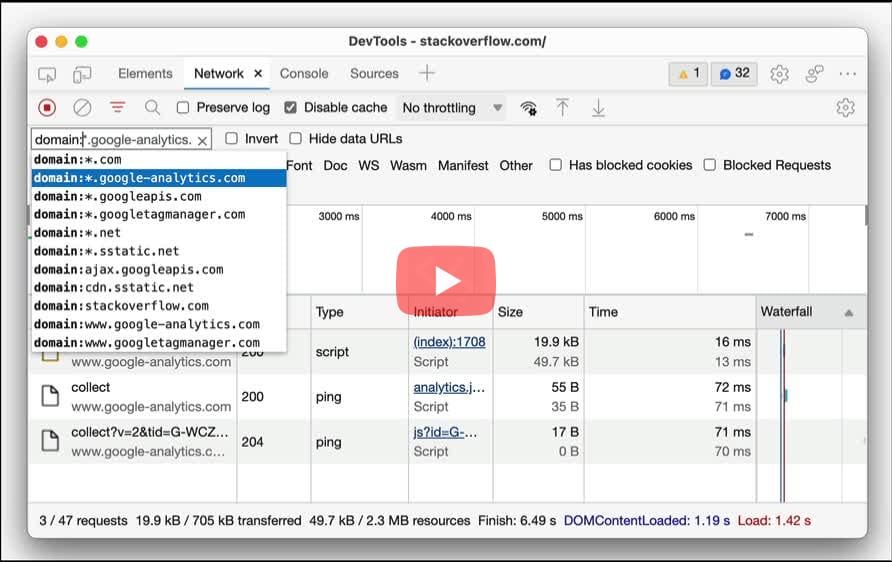This screenshot has width=892, height=562.
Task: Switch to the Sources tab
Action: 374,73
